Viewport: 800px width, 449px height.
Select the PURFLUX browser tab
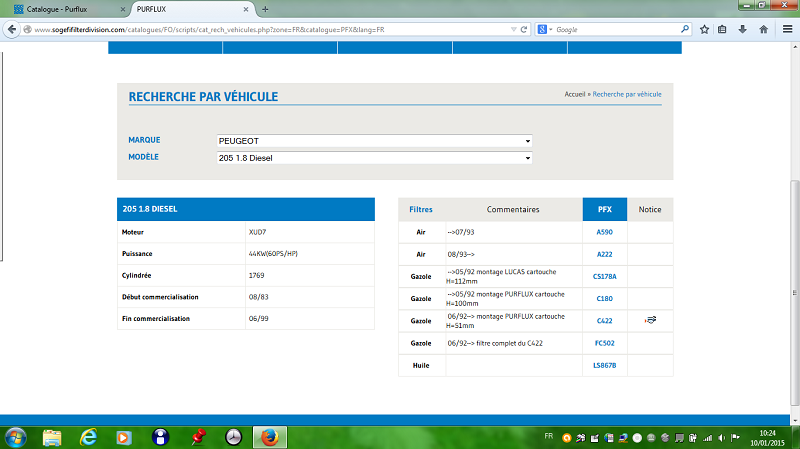click(x=189, y=9)
